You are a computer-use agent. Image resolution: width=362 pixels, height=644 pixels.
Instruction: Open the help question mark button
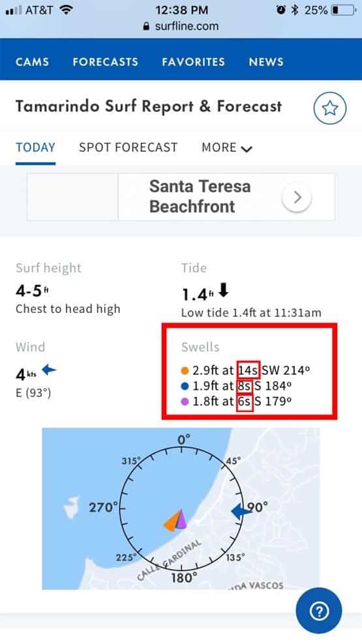click(319, 611)
